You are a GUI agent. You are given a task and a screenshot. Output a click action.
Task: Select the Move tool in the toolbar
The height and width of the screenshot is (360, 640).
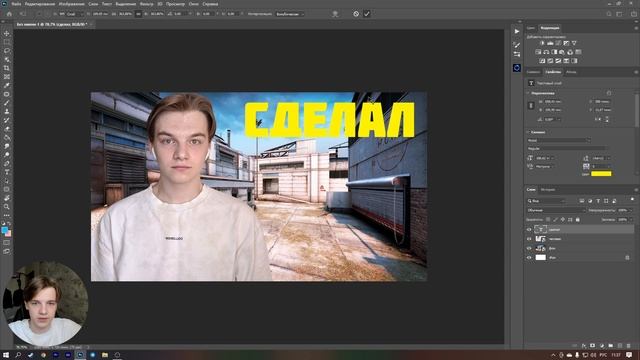[7, 33]
